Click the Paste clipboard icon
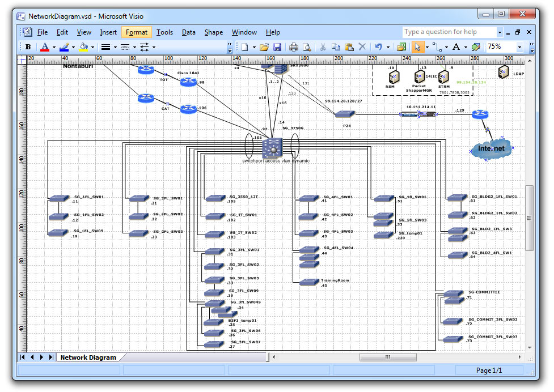The height and width of the screenshot is (392, 554). pyautogui.click(x=349, y=47)
